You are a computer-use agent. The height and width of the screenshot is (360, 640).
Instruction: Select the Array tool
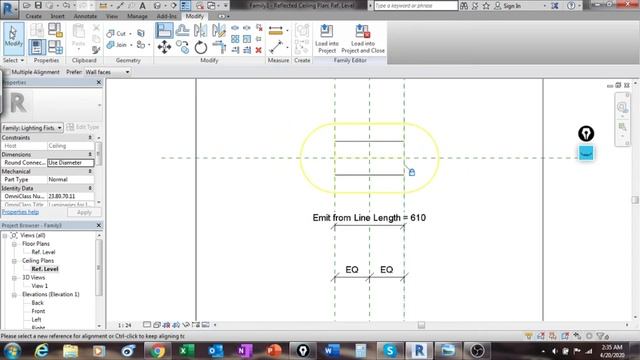pos(235,39)
